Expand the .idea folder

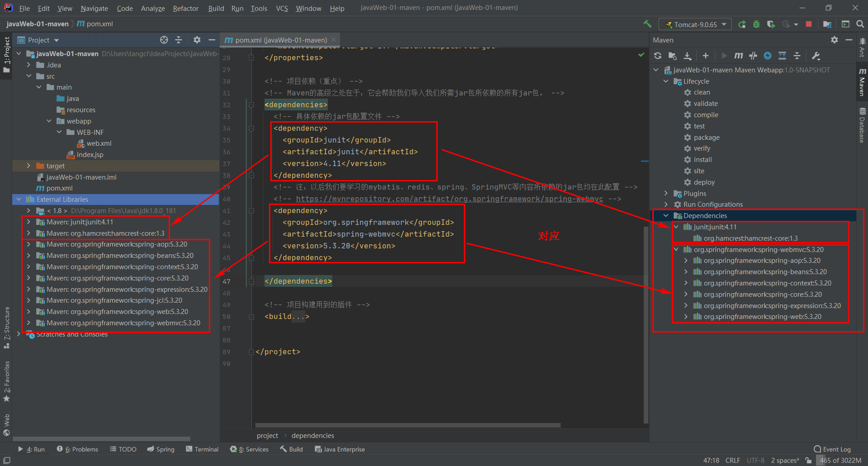click(28, 65)
